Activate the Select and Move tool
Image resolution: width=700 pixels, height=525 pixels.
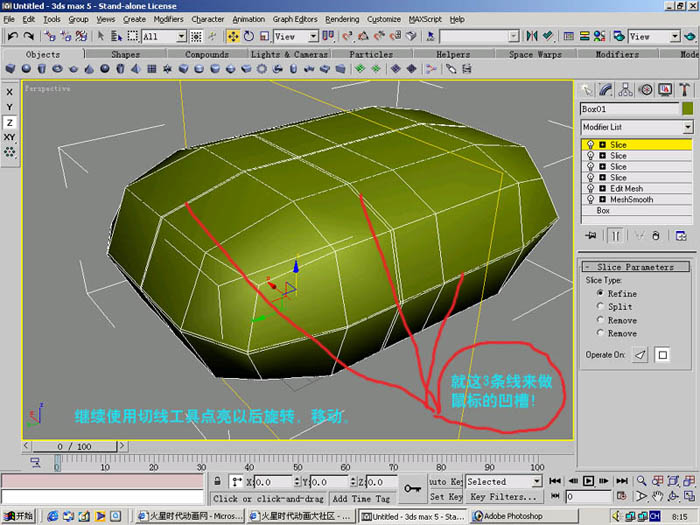pyautogui.click(x=233, y=36)
